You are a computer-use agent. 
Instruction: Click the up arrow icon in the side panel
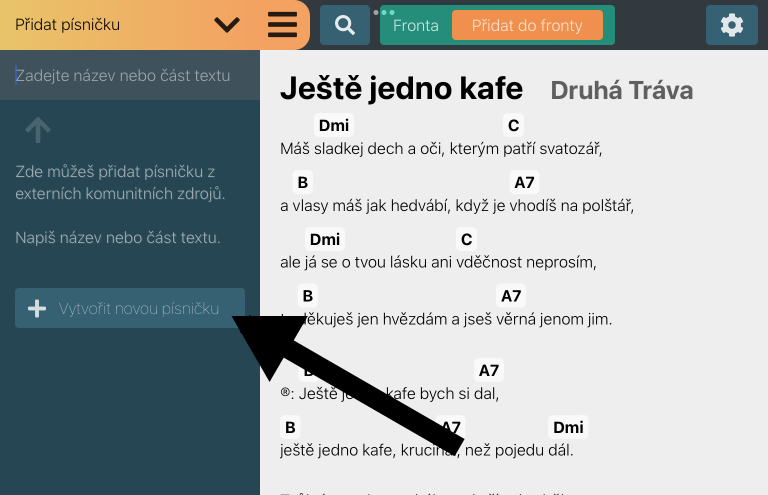coord(38,130)
